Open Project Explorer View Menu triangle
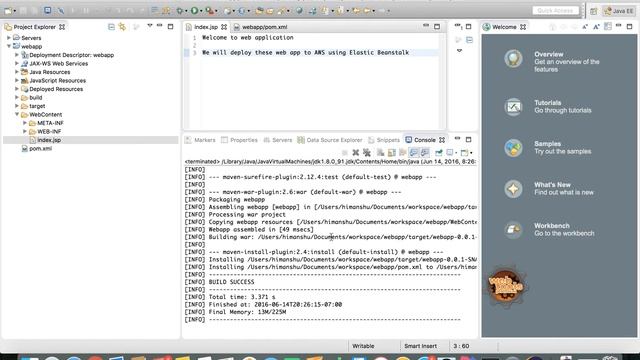The height and width of the screenshot is (360, 640). 150,26
